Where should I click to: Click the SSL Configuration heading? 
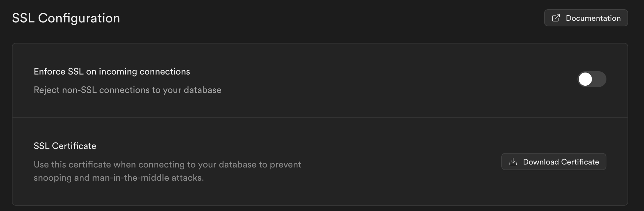coord(66,18)
